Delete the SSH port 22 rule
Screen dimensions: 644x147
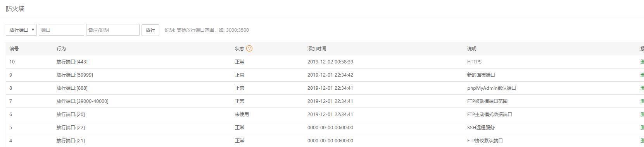point(642,128)
